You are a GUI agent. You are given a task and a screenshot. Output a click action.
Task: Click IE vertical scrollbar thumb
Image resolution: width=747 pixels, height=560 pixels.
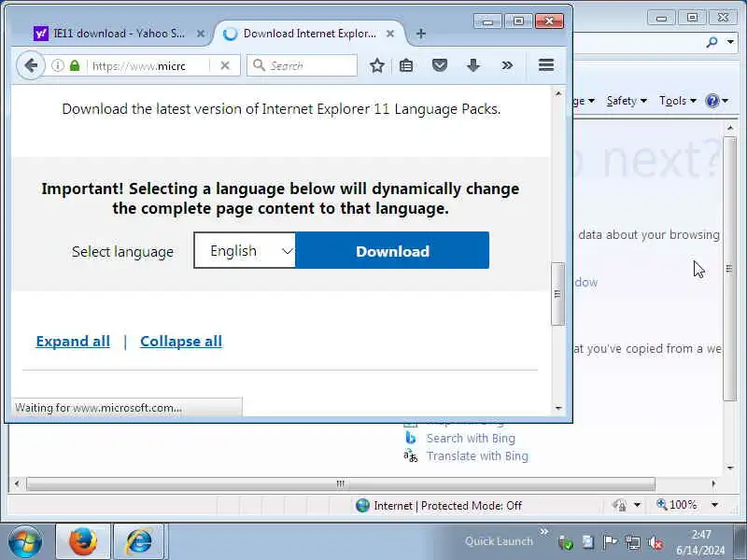click(729, 269)
